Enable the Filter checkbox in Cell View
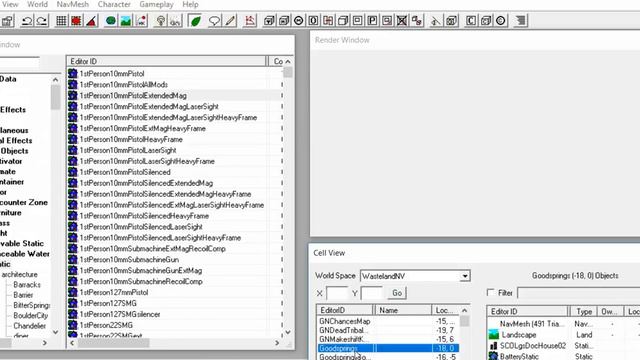 491,292
